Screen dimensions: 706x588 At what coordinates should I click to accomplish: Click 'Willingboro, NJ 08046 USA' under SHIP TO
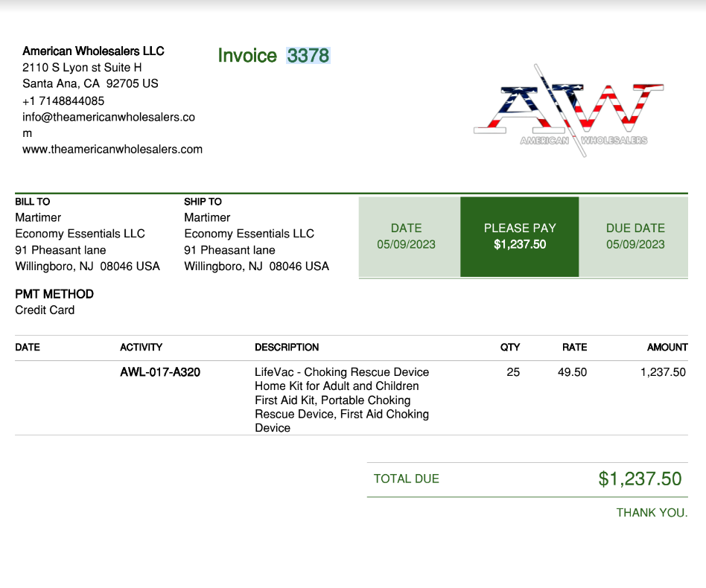coord(257,266)
